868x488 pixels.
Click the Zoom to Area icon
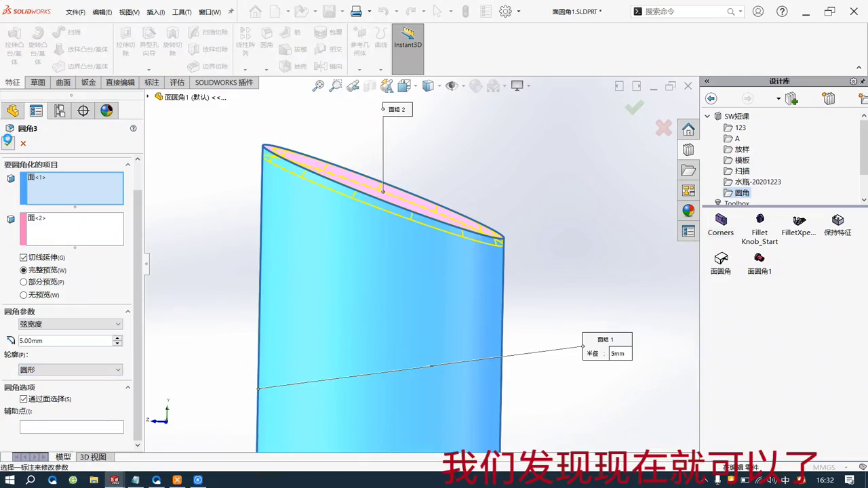point(335,86)
